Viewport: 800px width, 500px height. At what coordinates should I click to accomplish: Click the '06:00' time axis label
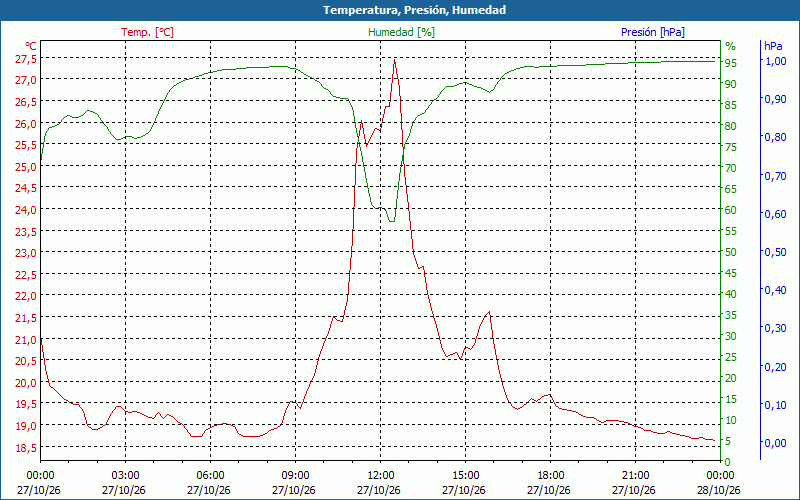point(210,476)
